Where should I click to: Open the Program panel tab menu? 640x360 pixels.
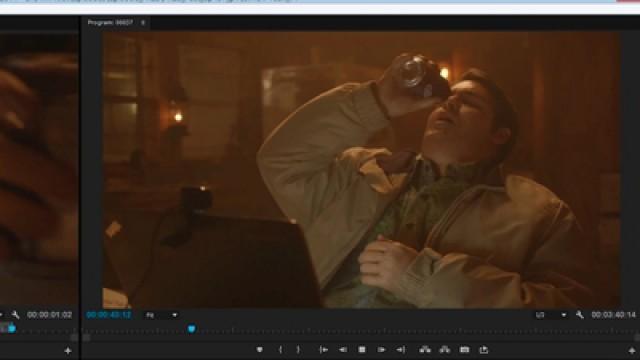[143, 23]
